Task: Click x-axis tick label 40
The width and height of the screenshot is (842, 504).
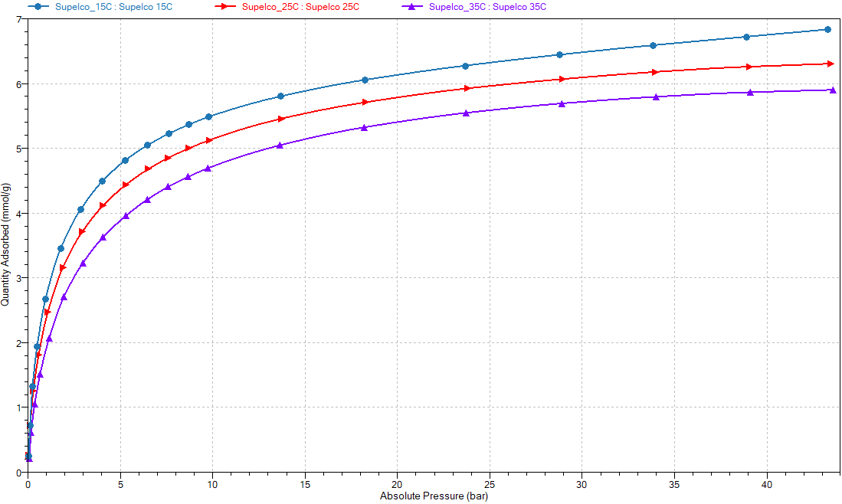Action: (x=766, y=485)
